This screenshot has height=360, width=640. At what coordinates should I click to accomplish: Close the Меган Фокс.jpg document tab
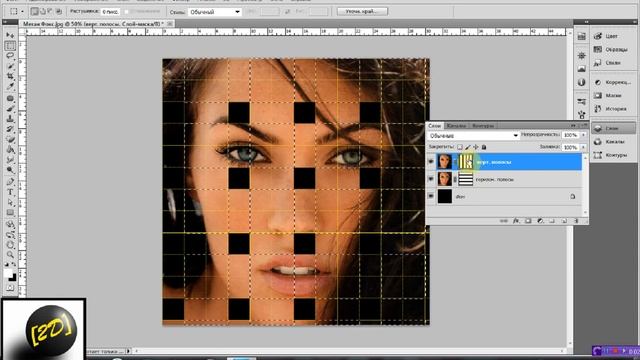(x=170, y=24)
